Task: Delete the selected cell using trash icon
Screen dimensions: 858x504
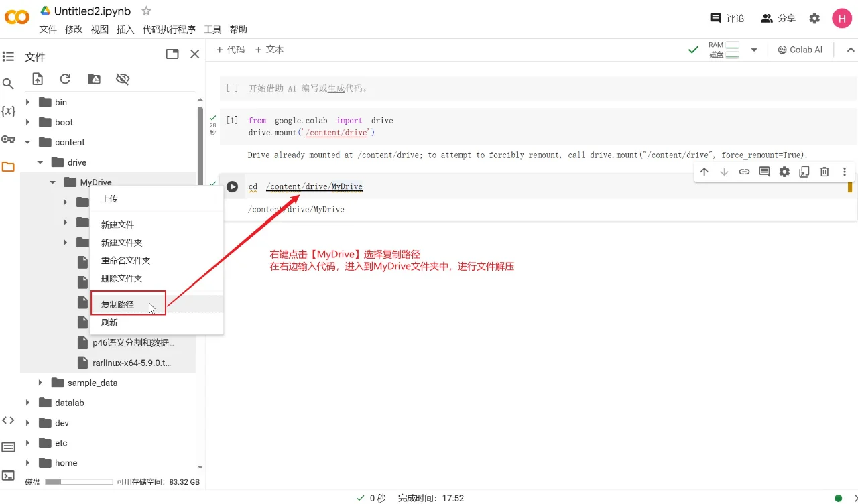Action: click(x=824, y=172)
